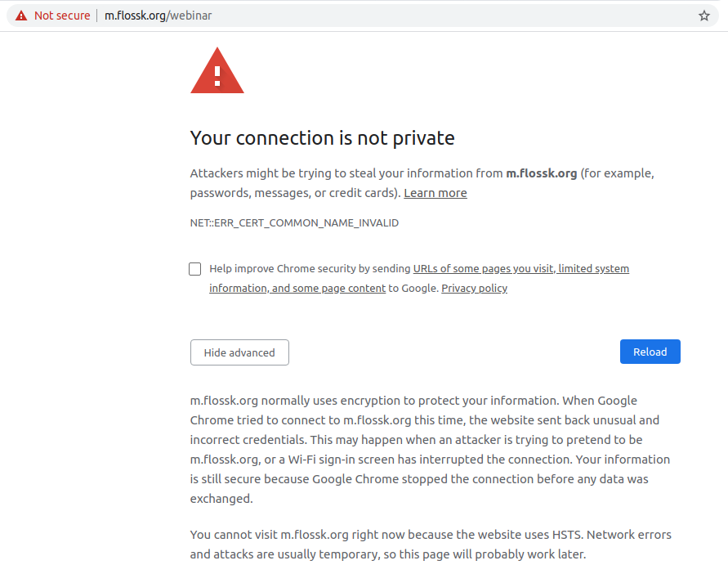Open the Privacy policy link
The height and width of the screenshot is (583, 728).
point(474,289)
